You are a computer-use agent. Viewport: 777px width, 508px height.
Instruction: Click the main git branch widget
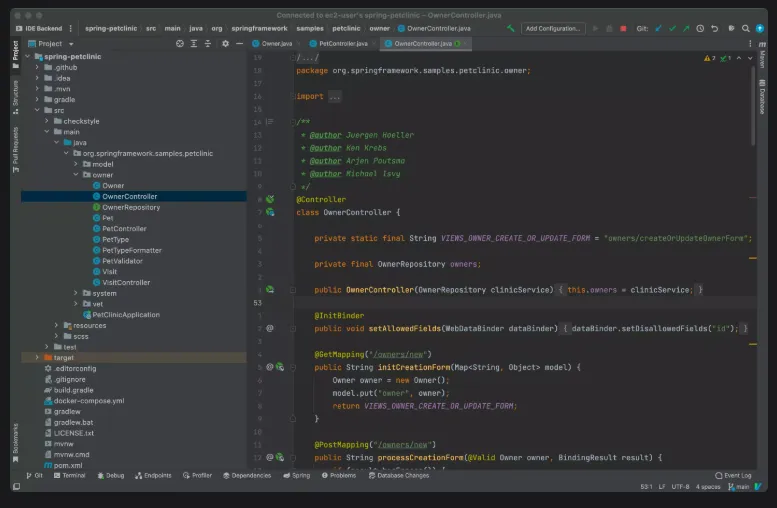tap(738, 487)
